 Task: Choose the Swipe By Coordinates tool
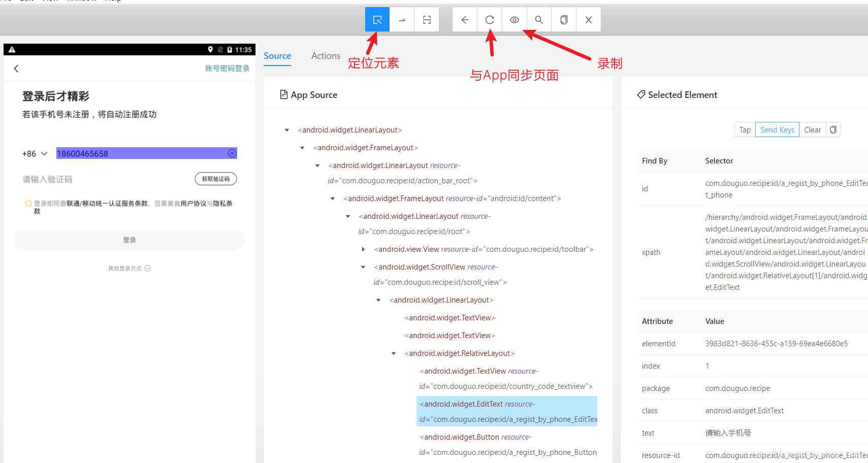pyautogui.click(x=402, y=20)
